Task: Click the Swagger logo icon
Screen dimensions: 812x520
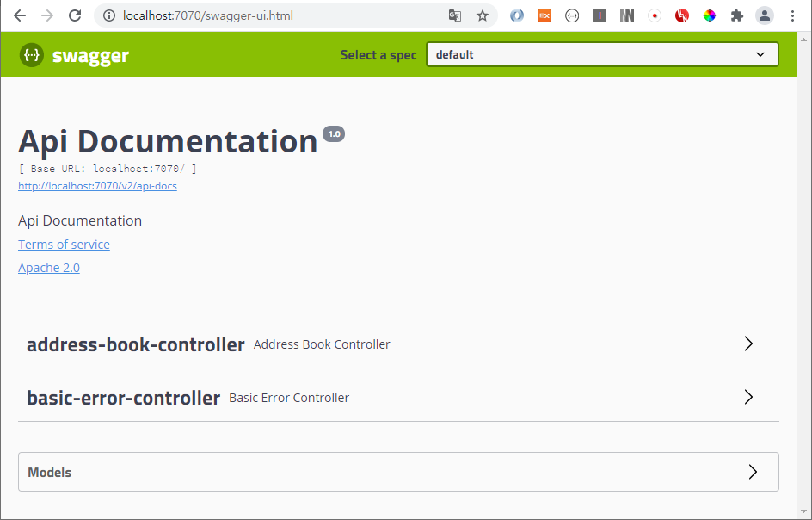Action: [x=32, y=54]
